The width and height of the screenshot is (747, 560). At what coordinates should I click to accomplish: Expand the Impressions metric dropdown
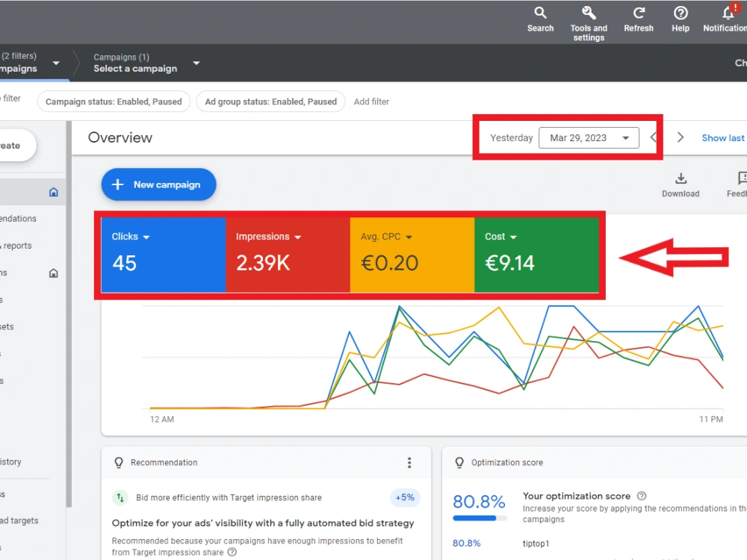[298, 237]
